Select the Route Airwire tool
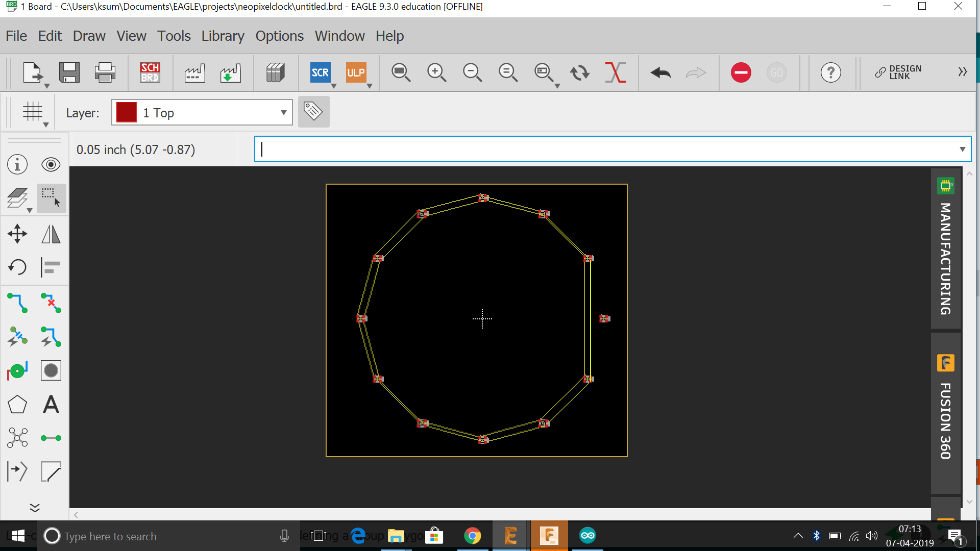980x551 pixels. 17,303
